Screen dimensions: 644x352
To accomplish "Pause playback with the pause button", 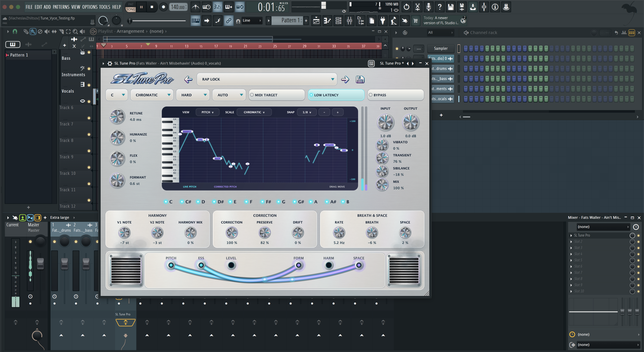I will pos(141,7).
